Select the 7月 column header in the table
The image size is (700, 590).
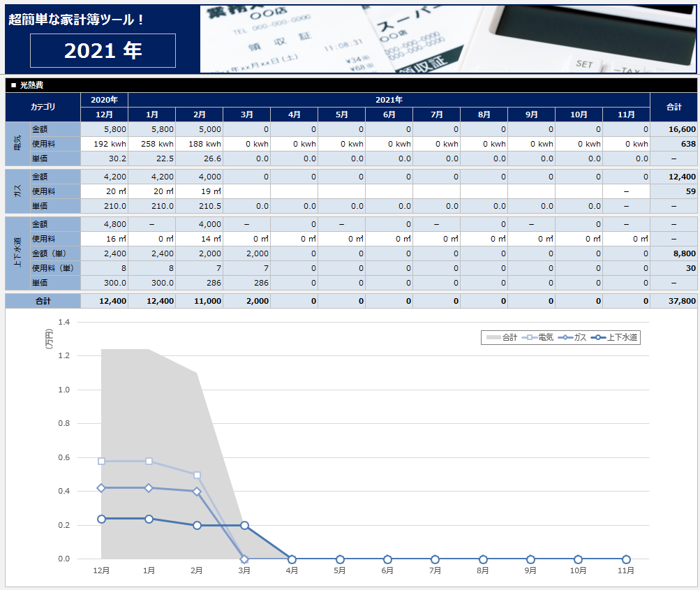coord(437,115)
